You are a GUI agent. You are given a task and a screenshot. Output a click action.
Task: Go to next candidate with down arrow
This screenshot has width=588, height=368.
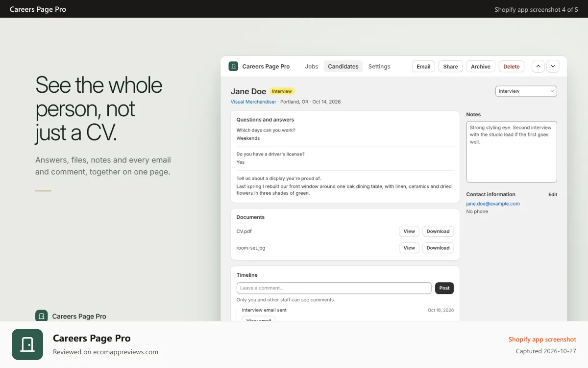coord(553,66)
